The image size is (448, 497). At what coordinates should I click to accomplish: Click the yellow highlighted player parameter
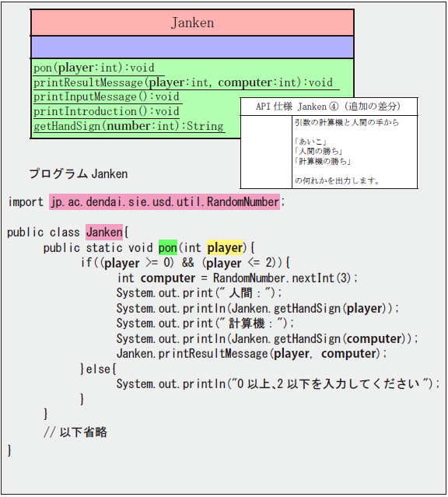[x=225, y=247]
